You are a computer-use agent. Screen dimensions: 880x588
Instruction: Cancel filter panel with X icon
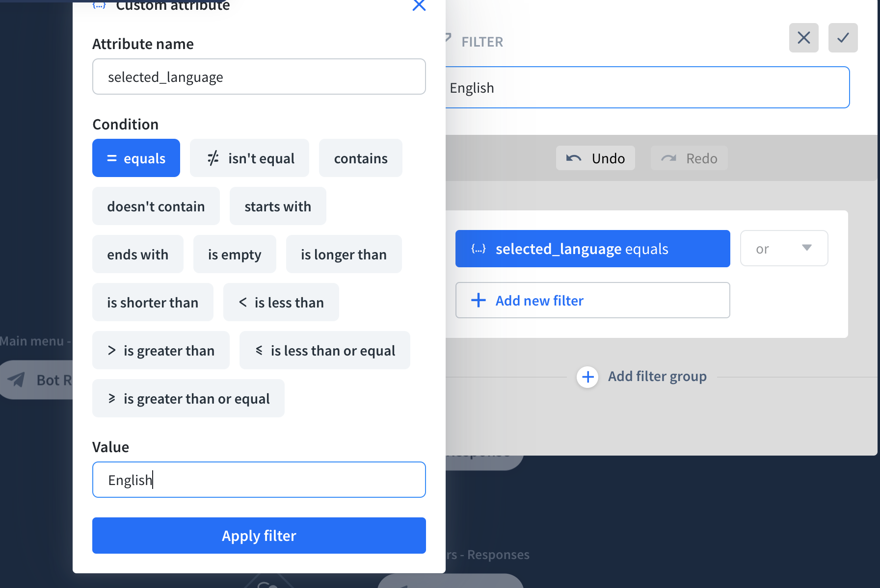(803, 38)
